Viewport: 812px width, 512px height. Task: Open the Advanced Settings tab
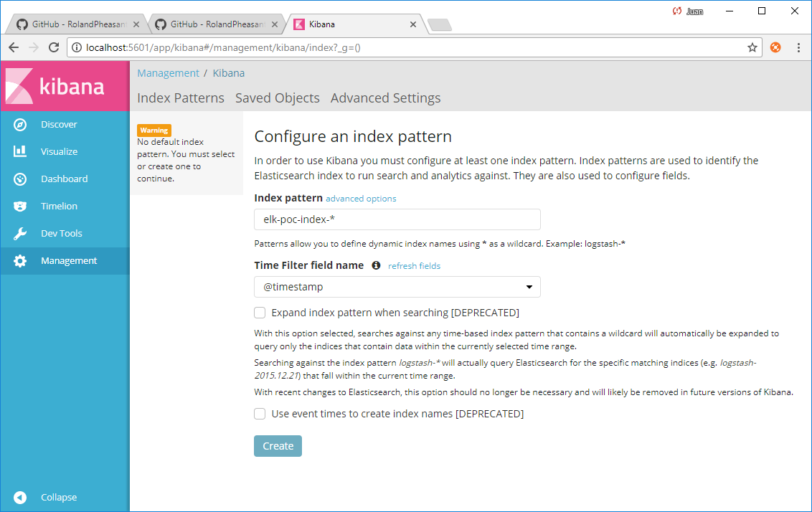pyautogui.click(x=386, y=98)
